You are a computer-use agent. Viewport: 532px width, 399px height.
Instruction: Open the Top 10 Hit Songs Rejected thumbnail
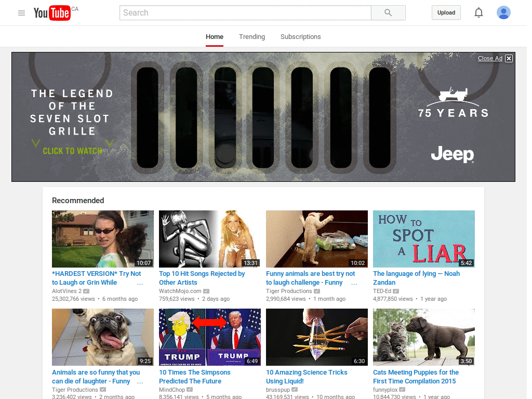tap(210, 239)
